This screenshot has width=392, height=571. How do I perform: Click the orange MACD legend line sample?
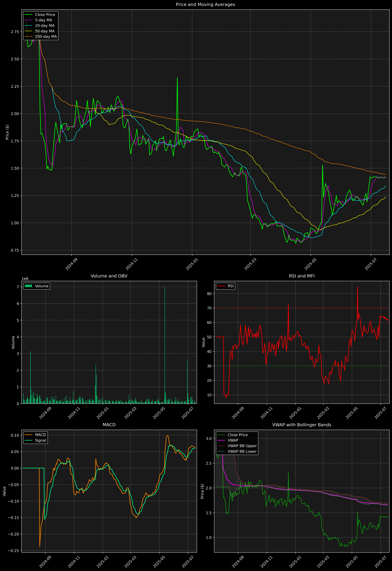(29, 435)
